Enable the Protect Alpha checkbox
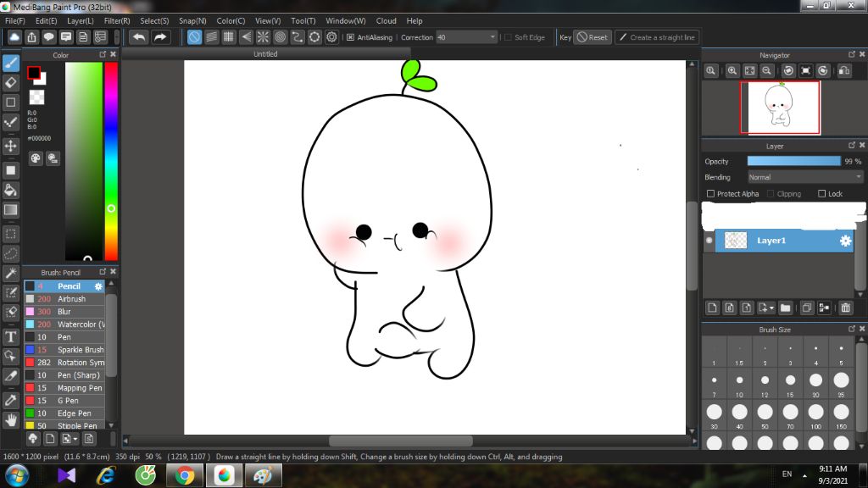Screen dimensions: 868x488 [x=711, y=194]
